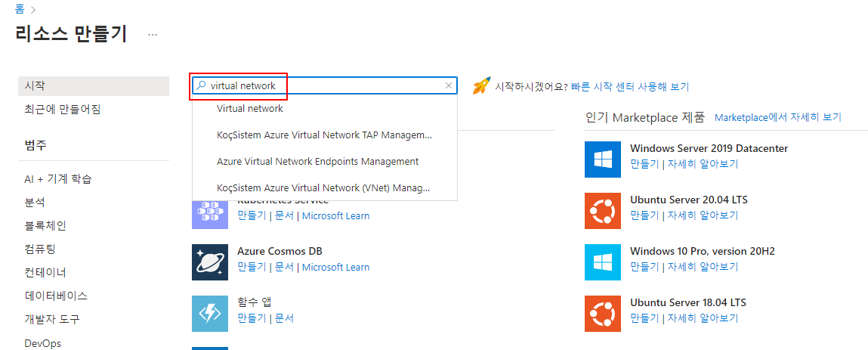Open 빠른 시작 센터 사용해 보기 link
The height and width of the screenshot is (350, 868).
click(x=630, y=86)
